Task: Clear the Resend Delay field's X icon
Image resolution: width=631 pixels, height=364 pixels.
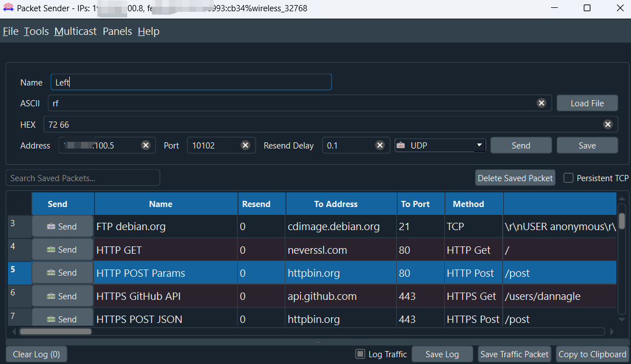Action: tap(379, 145)
